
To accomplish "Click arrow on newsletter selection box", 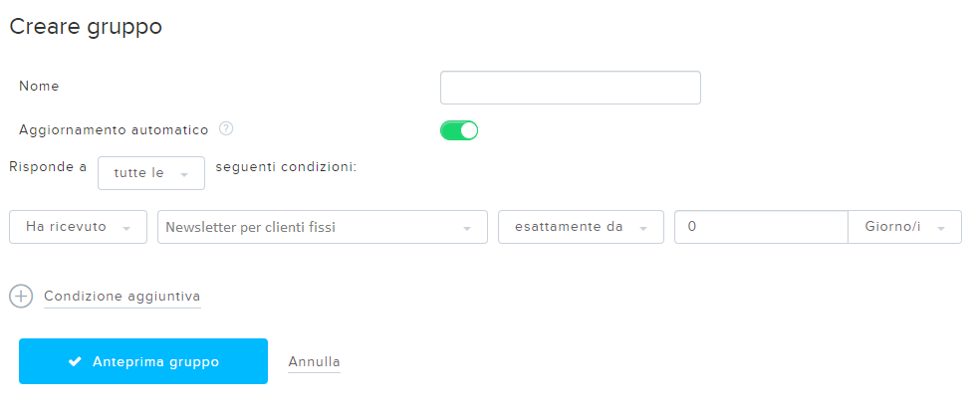I will point(466,229).
